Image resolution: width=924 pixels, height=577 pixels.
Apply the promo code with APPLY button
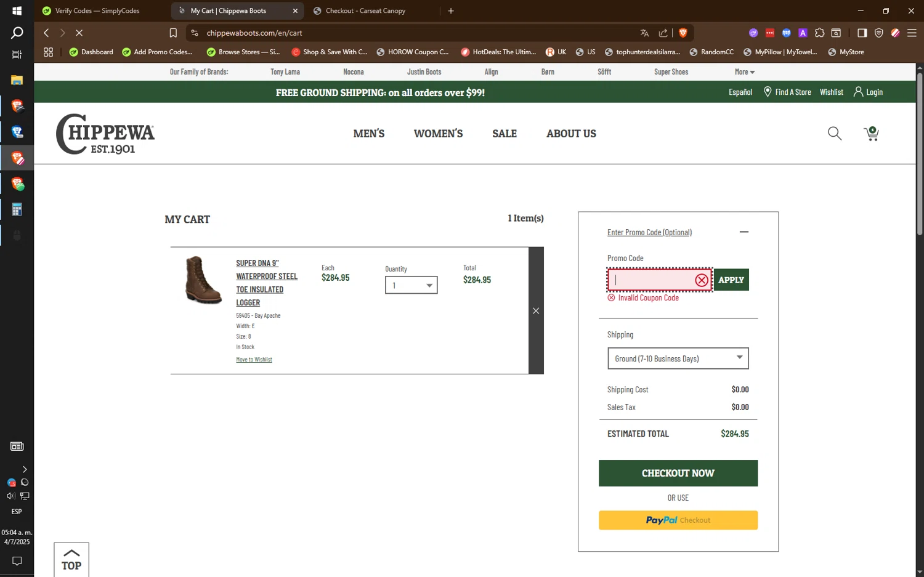731,280
